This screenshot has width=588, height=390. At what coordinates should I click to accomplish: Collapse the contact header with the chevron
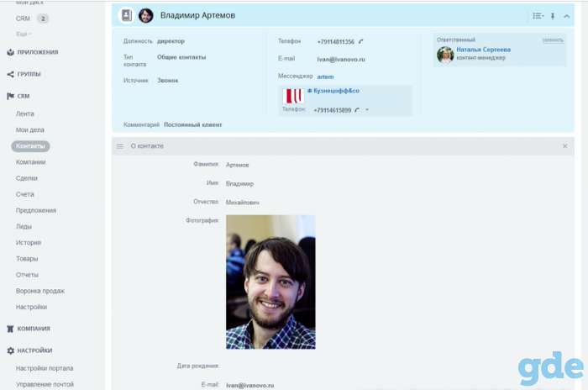pyautogui.click(x=567, y=16)
